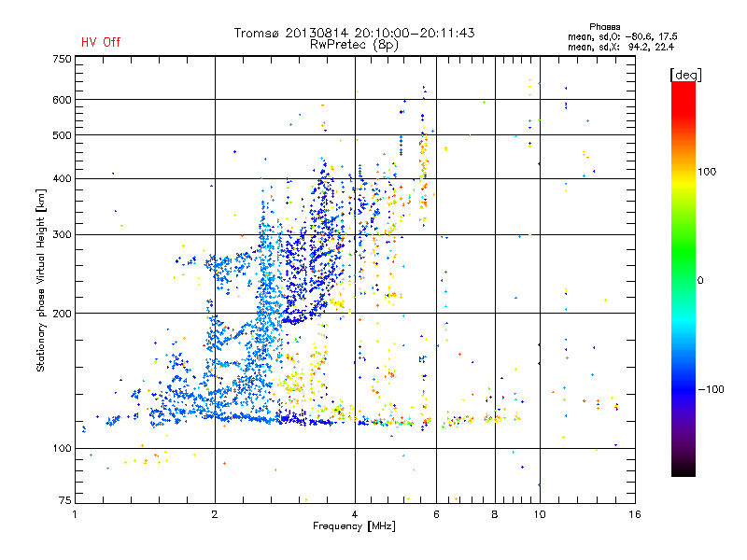This screenshot has height=560, width=747.
Task: Click the x-axis tick label '10'
Action: [540, 514]
